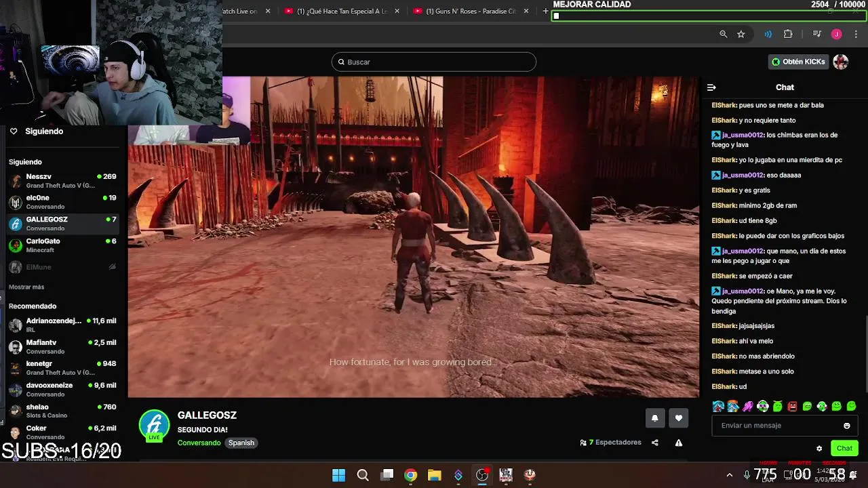Show hidden system tray icons
This screenshot has width=868, height=488.
pos(730,475)
